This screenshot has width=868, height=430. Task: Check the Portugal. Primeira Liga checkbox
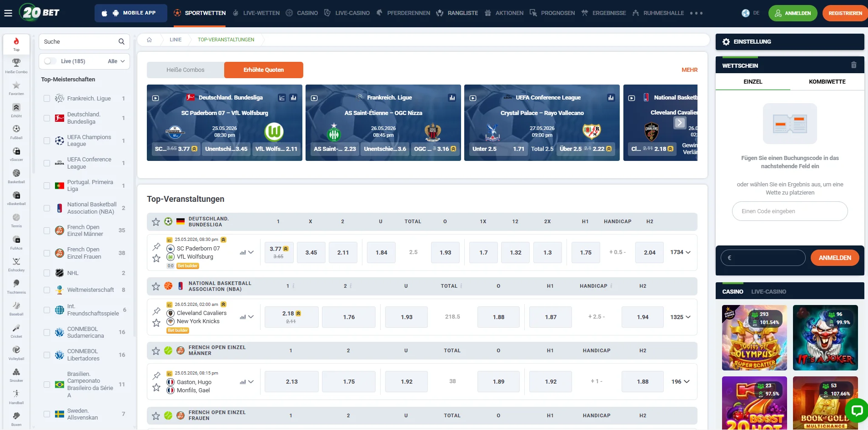[x=47, y=186]
